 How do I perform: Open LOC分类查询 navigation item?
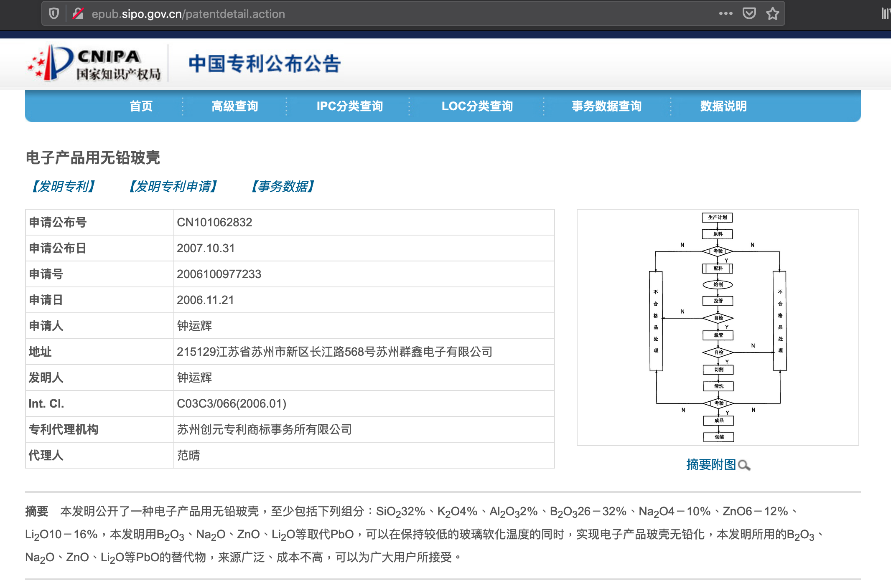(x=477, y=106)
